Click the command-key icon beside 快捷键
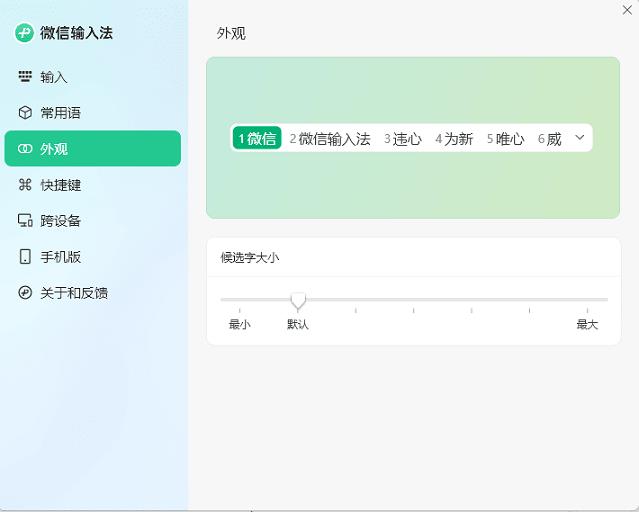Screen dimensions: 639x512 pyautogui.click(x=25, y=185)
